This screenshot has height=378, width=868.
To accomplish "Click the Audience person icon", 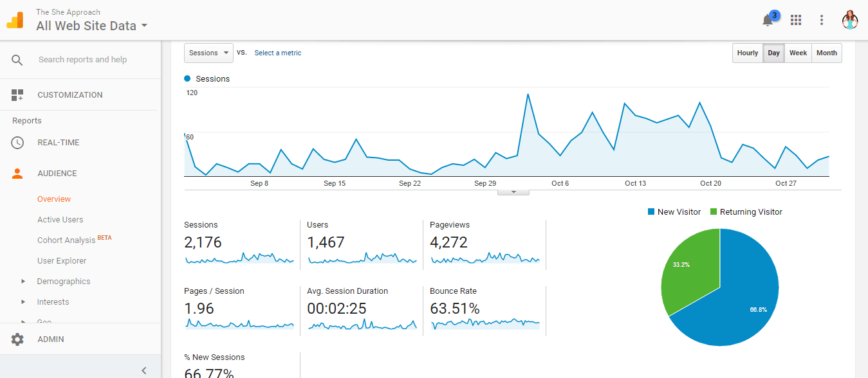I will pos(19,173).
